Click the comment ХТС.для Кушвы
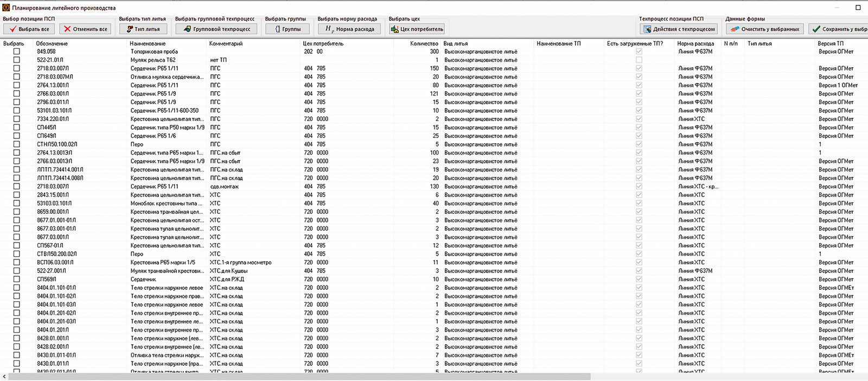Image resolution: width=868 pixels, height=381 pixels. (x=228, y=271)
